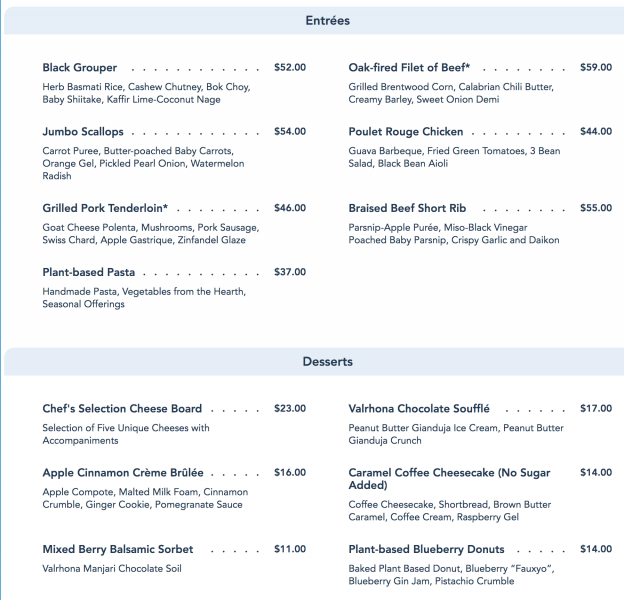Click the Poulet Rouge Chicken item
The height and width of the screenshot is (600, 624).
[406, 132]
